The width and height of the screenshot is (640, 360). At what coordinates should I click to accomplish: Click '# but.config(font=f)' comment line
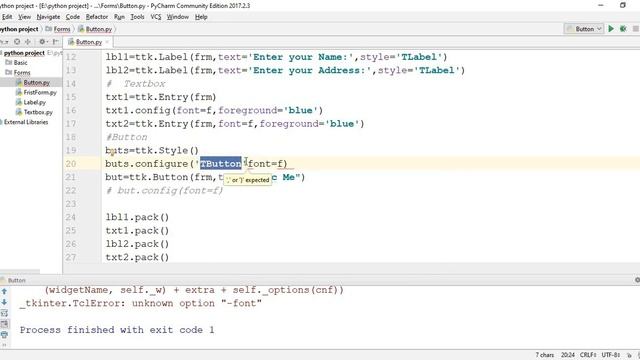(x=164, y=191)
